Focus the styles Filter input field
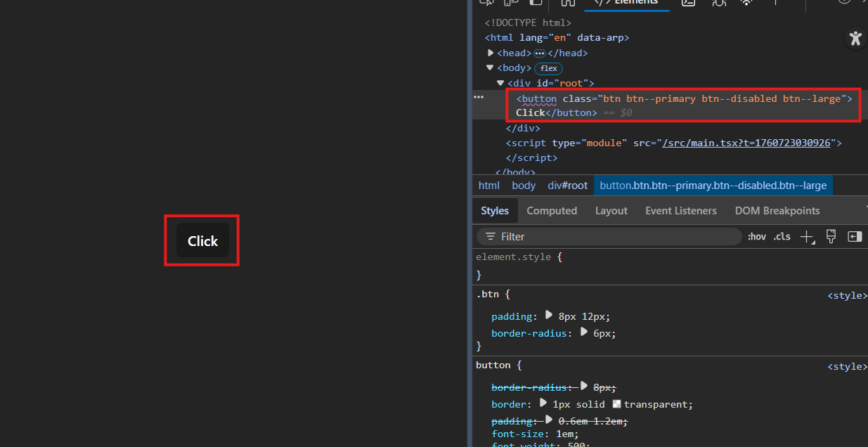This screenshot has height=447, width=868. [609, 237]
